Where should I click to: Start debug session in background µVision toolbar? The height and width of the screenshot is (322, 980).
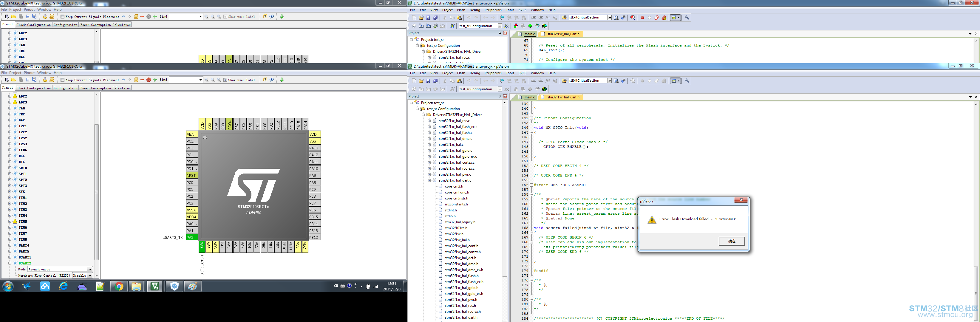pyautogui.click(x=633, y=18)
